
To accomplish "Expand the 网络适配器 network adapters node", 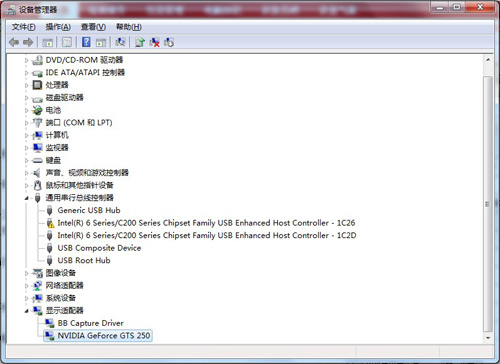I will click(26, 286).
